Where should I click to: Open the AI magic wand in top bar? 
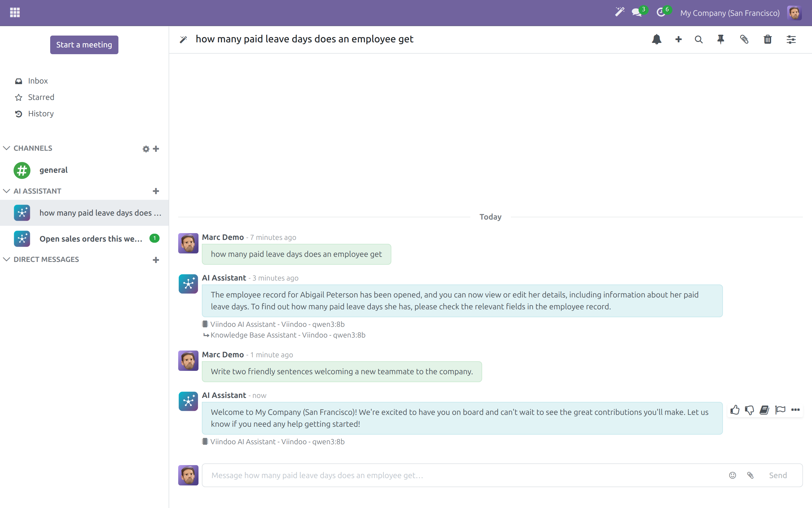pyautogui.click(x=619, y=12)
